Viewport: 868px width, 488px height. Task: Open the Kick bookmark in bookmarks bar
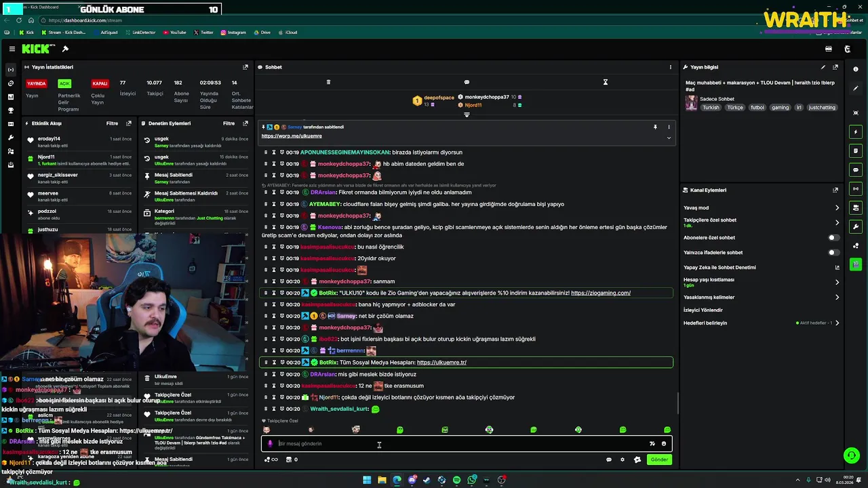(x=26, y=33)
